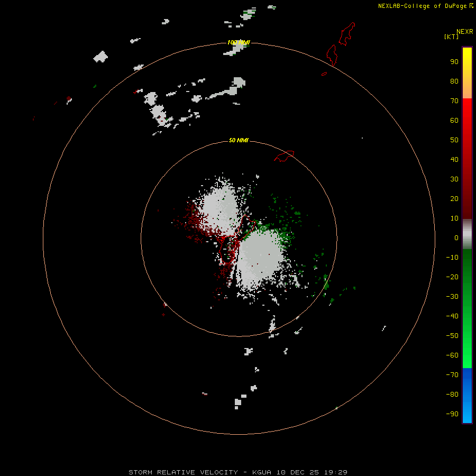476x476 pixels.
Task: Click the -70 value on the velocity scale
Action: point(452,375)
